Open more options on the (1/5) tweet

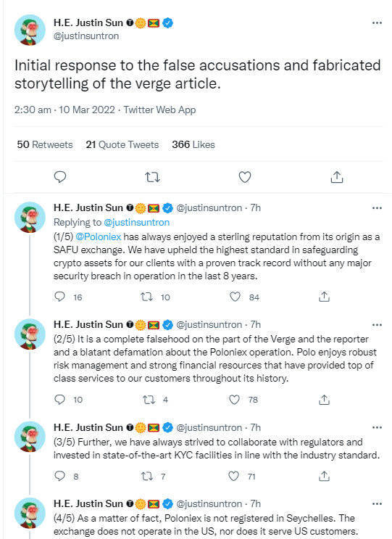(377, 208)
